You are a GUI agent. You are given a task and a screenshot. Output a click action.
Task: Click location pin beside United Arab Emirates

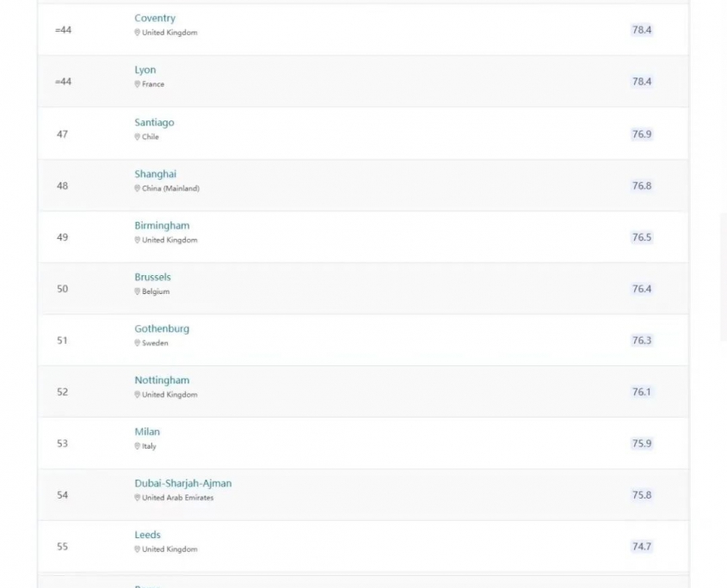[x=138, y=497]
